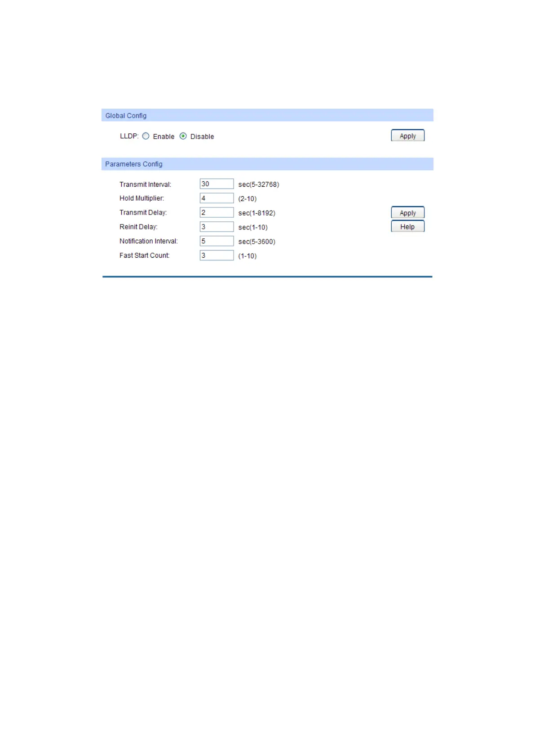Click the Hold Multiplier label
535x756 pixels.
141,198
